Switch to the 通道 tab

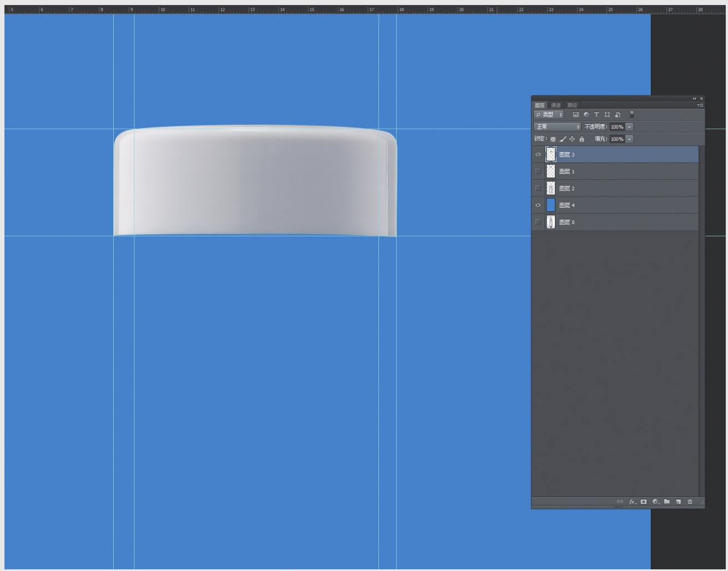pyautogui.click(x=555, y=105)
